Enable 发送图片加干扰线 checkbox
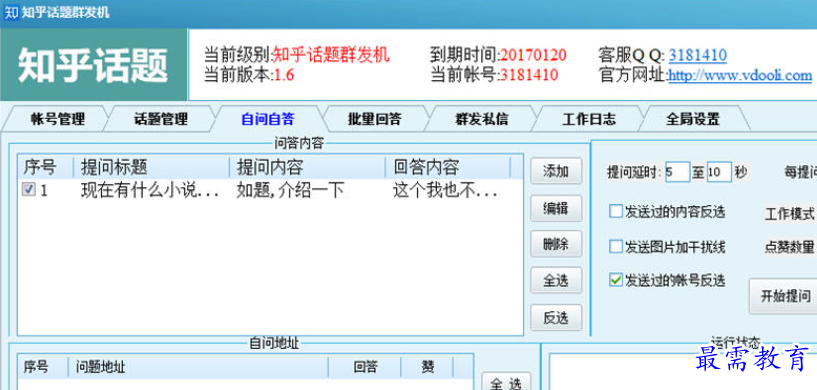 [x=616, y=246]
